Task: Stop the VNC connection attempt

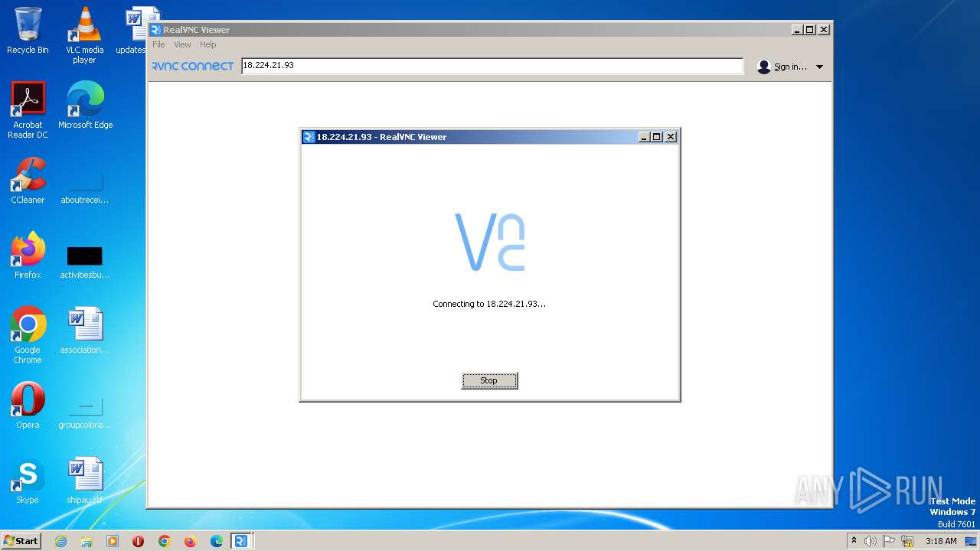Action: (489, 380)
